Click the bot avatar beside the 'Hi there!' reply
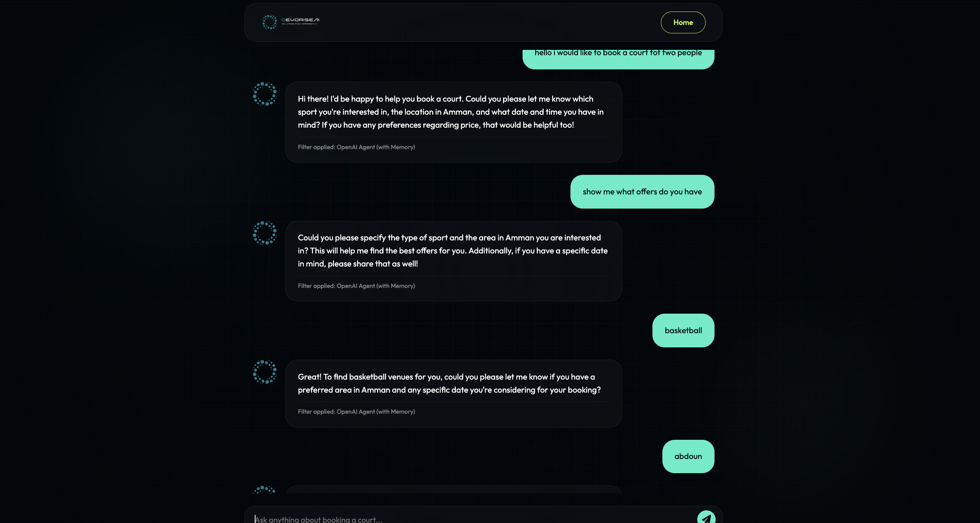 click(x=265, y=94)
